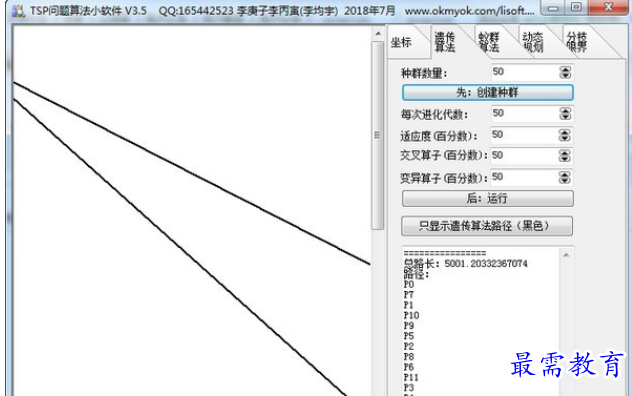
Task: Adjust the 变异算子 spinner arrows
Action: [565, 177]
